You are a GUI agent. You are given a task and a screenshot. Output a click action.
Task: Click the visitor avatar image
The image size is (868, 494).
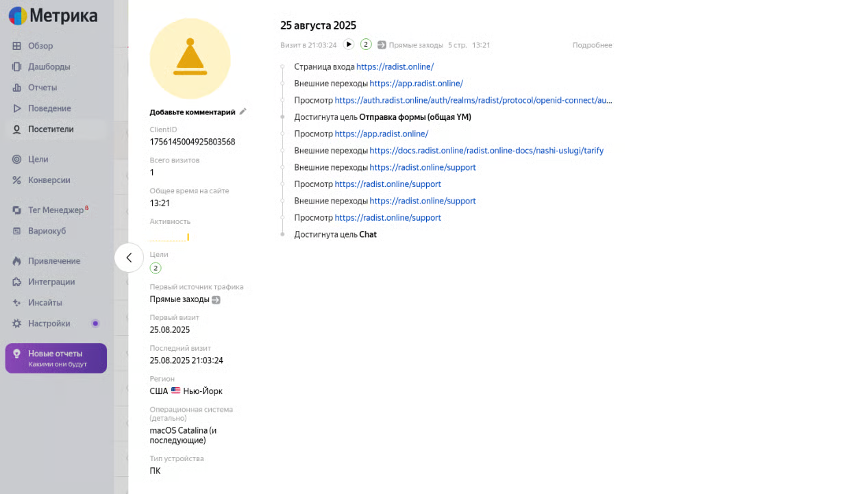(x=190, y=59)
